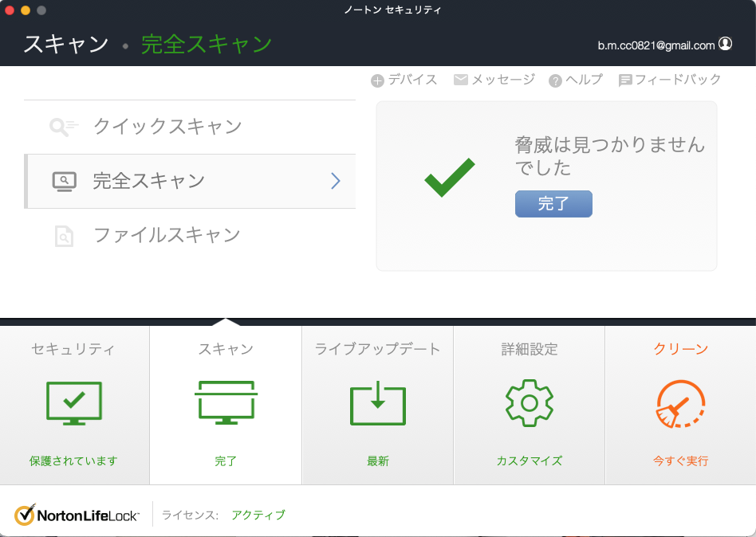Click the Clean broom icon

(680, 404)
